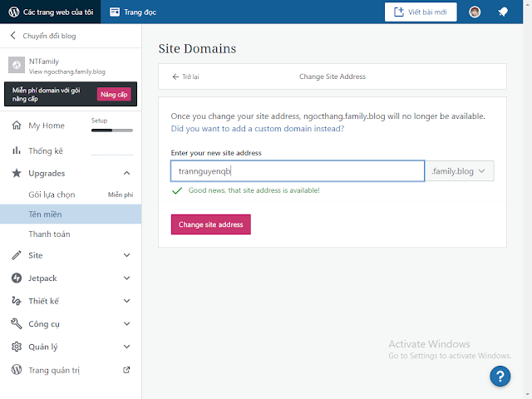Expand the Jetpack menu section
The width and height of the screenshot is (532, 399).
(x=126, y=278)
